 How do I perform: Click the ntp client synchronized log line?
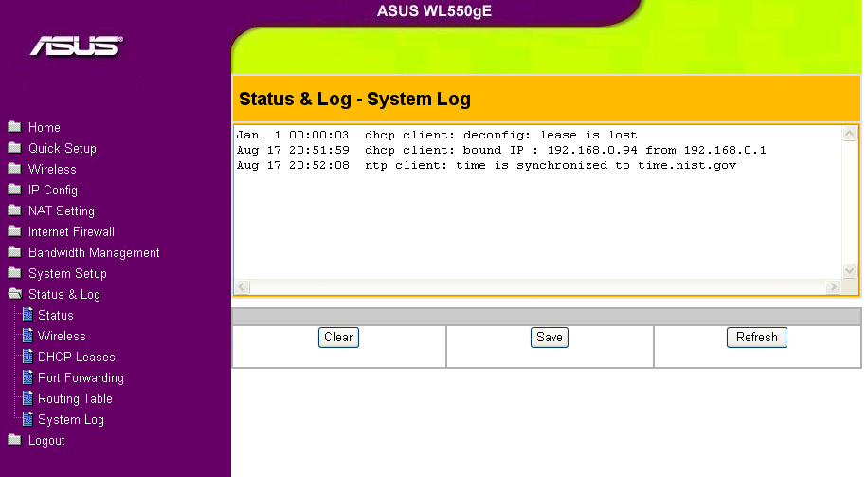(486, 165)
